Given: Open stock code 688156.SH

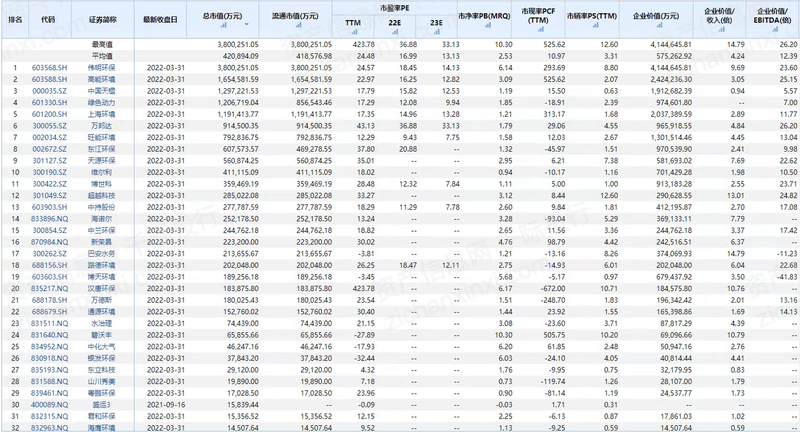Looking at the screenshot, I should pyautogui.click(x=49, y=265).
